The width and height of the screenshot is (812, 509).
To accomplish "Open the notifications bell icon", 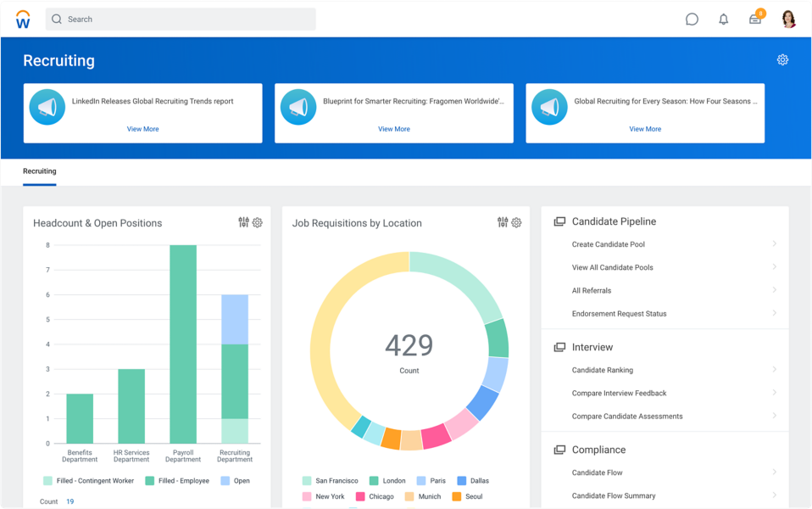I will tap(723, 20).
